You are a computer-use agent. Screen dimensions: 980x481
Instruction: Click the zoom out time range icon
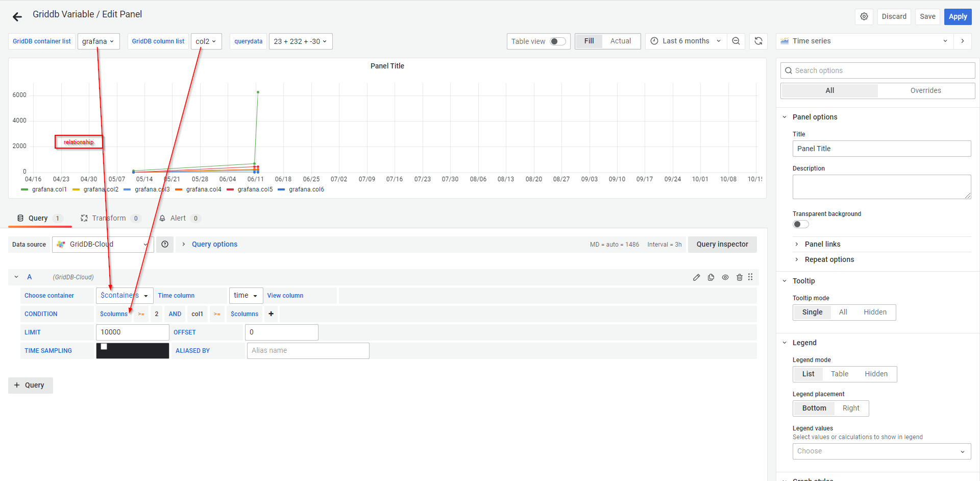point(736,41)
